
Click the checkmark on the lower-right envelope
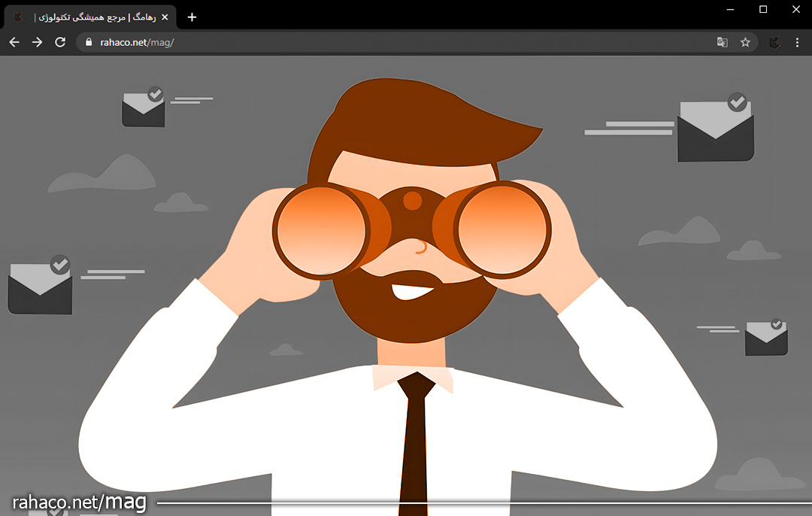click(x=776, y=324)
